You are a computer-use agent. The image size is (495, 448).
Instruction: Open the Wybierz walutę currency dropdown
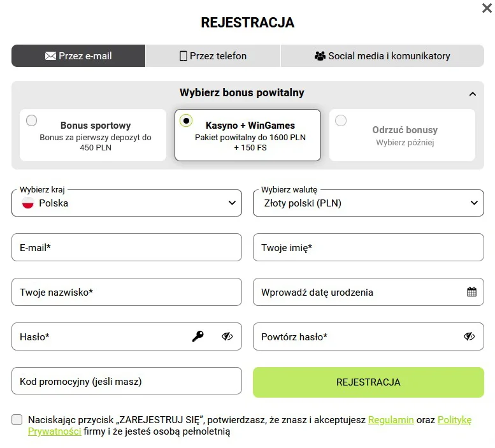[x=368, y=203]
